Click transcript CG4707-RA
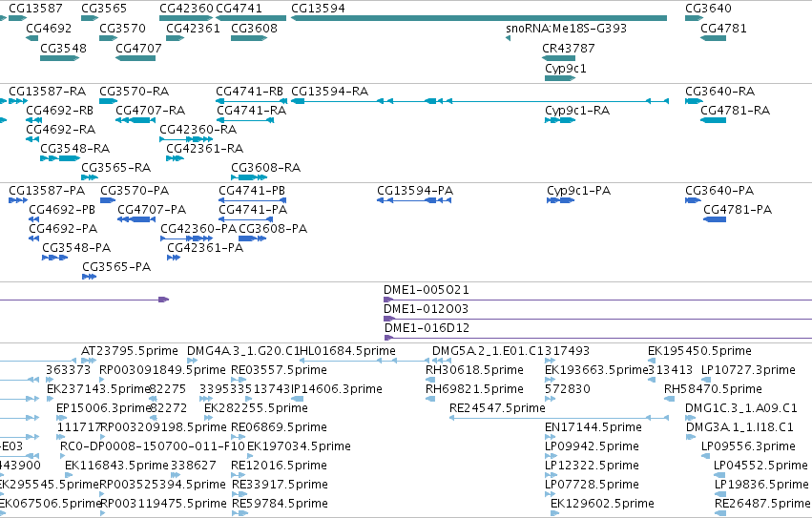This screenshot has width=812, height=518. tap(135, 120)
